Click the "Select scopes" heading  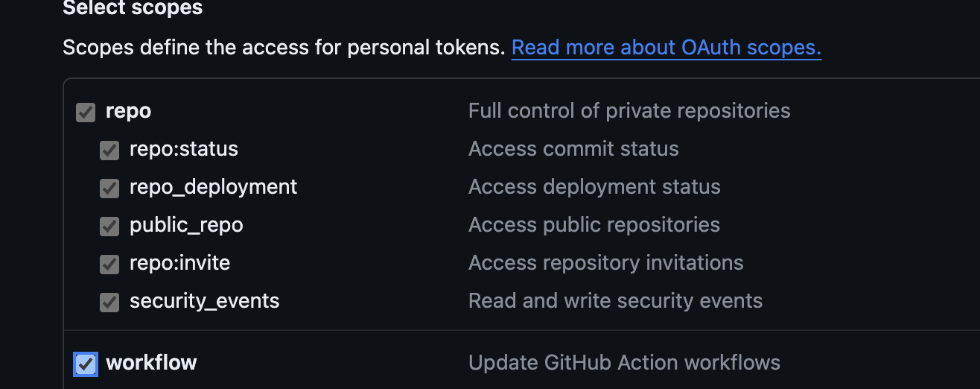point(133,8)
